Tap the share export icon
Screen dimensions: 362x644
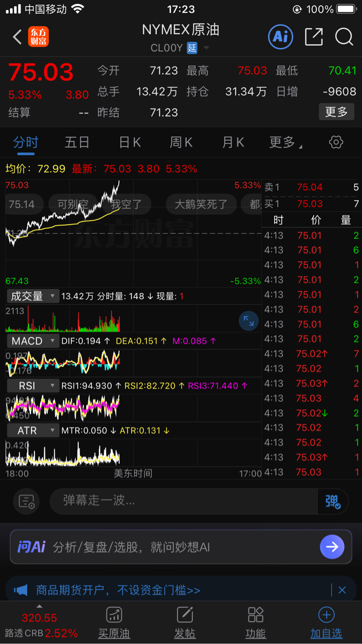pyautogui.click(x=314, y=37)
